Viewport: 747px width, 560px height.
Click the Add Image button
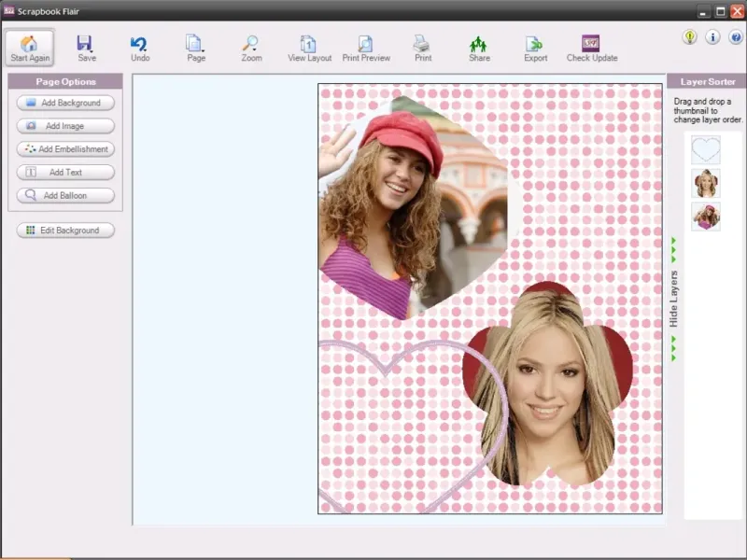point(65,126)
